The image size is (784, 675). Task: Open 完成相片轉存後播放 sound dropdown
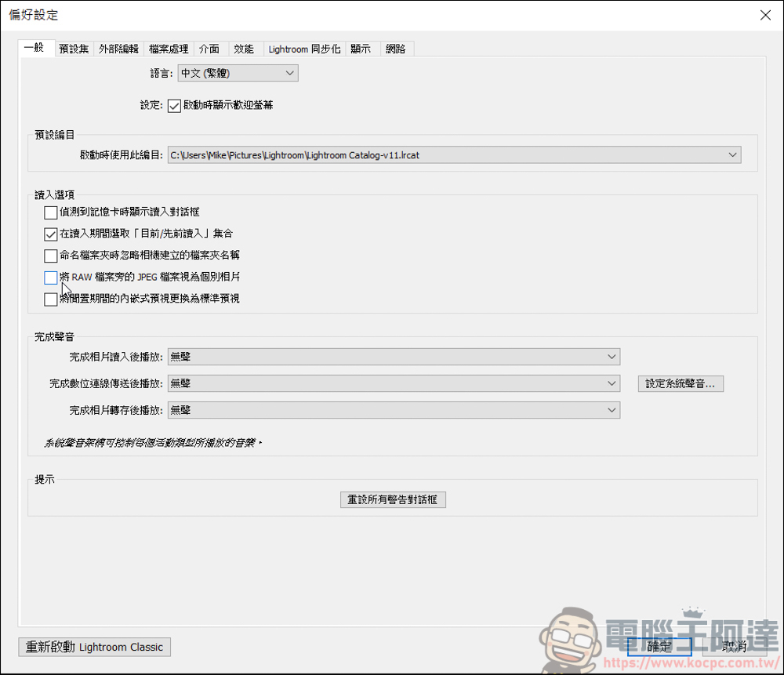pos(394,410)
